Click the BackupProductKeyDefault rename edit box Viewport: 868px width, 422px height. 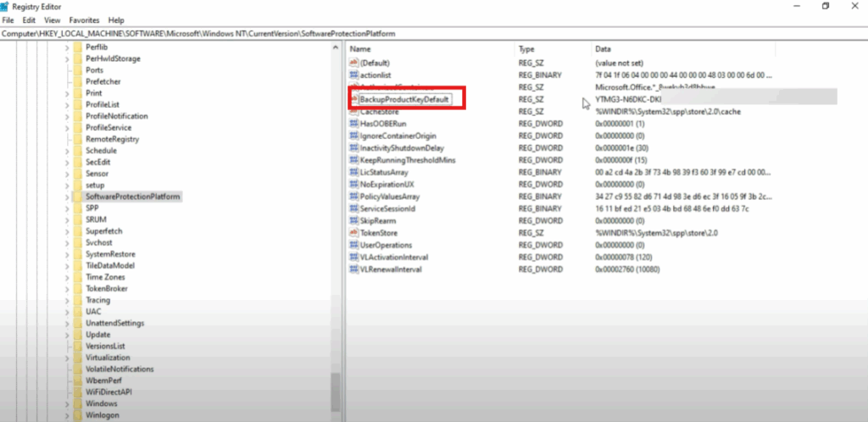(404, 99)
